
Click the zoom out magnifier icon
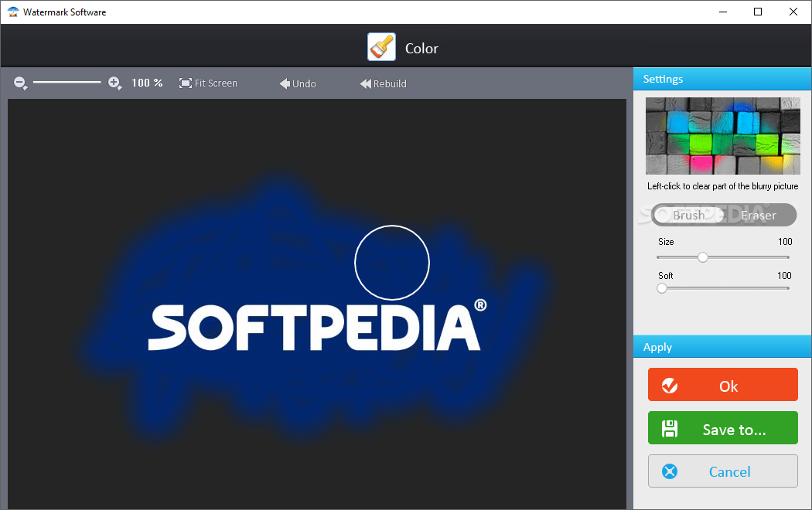20,83
